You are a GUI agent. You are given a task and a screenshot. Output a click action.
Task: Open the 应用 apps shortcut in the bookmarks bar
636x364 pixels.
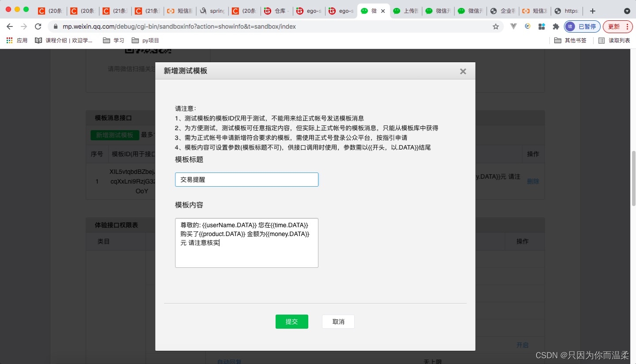(17, 40)
